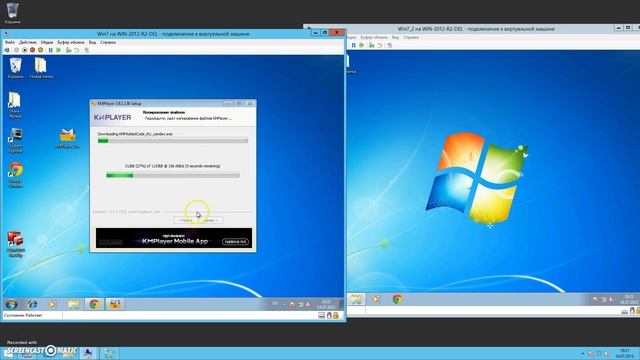Open Файл menu in Win7 window
The height and width of the screenshot is (360, 640).
[10, 42]
